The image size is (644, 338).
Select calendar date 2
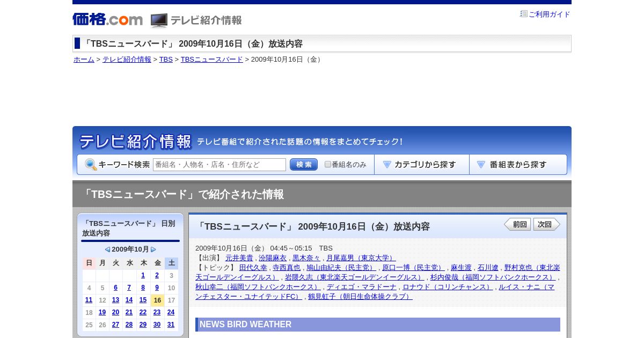click(x=157, y=276)
